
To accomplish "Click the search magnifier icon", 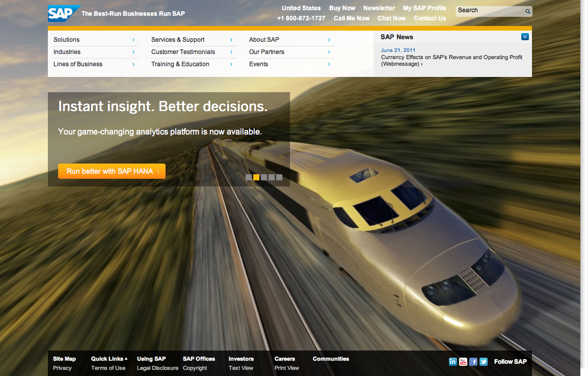I will (528, 11).
